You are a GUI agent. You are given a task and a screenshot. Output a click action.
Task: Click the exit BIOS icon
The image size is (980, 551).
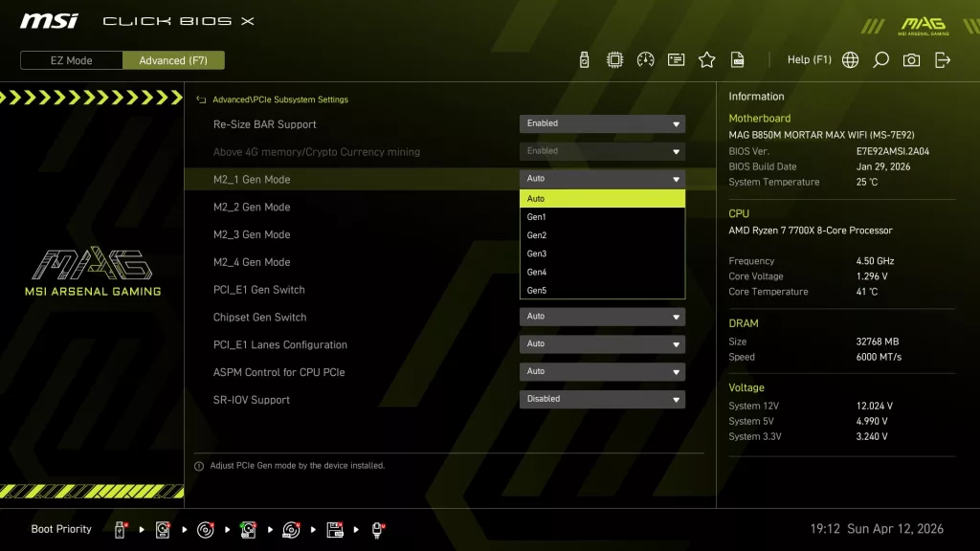pyautogui.click(x=942, y=60)
